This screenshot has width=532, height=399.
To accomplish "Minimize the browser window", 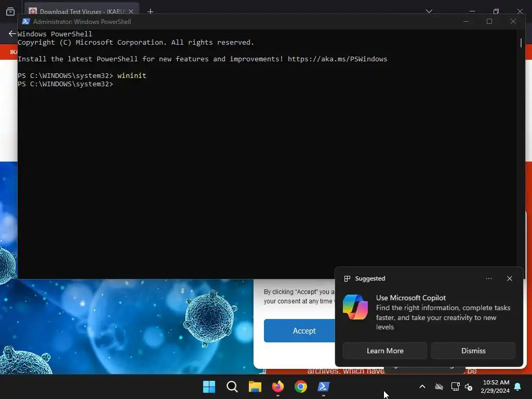I will [472, 11].
